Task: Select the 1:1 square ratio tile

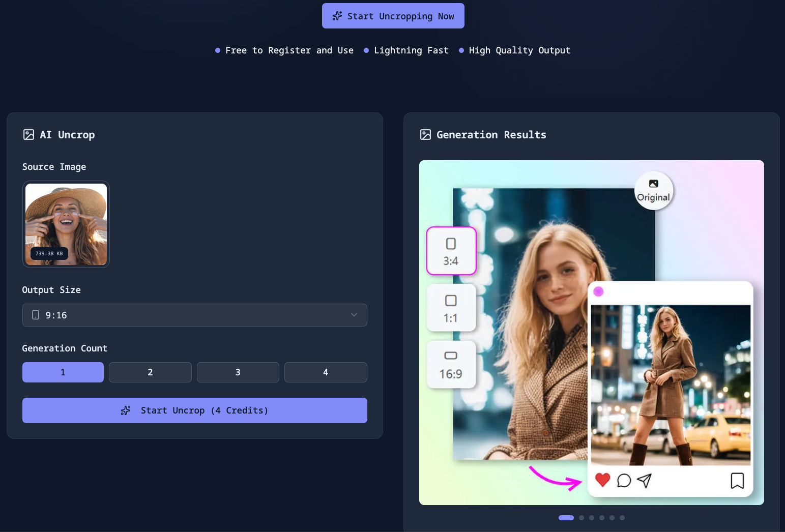Action: (x=451, y=308)
